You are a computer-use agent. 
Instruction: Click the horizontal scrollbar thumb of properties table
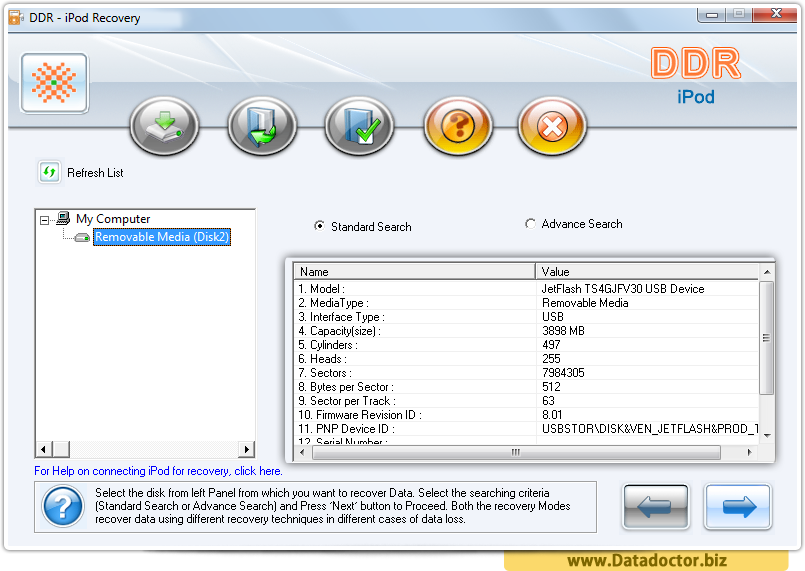tap(516, 452)
